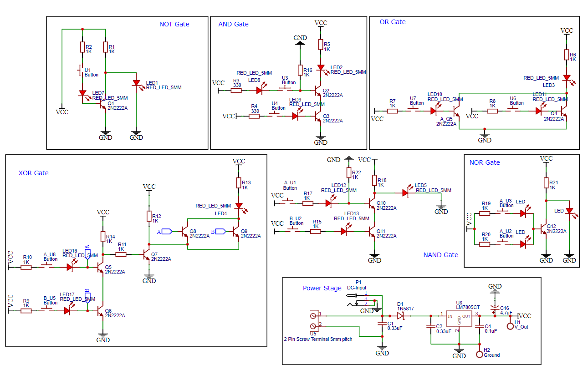Click the B input port near Q9

tap(220, 232)
